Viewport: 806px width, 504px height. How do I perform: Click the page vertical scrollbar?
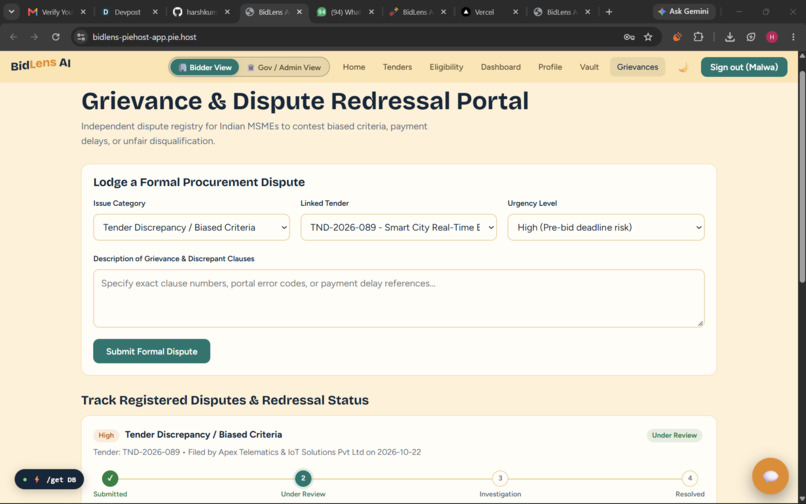tap(801, 175)
